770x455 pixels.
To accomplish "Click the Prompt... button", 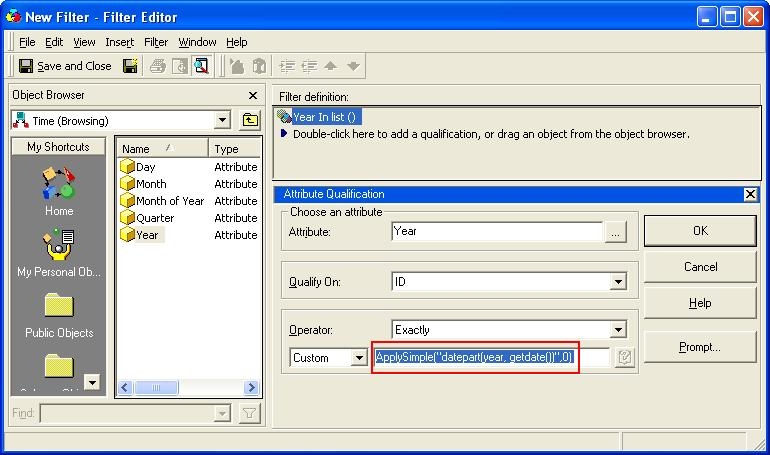I will coord(699,347).
